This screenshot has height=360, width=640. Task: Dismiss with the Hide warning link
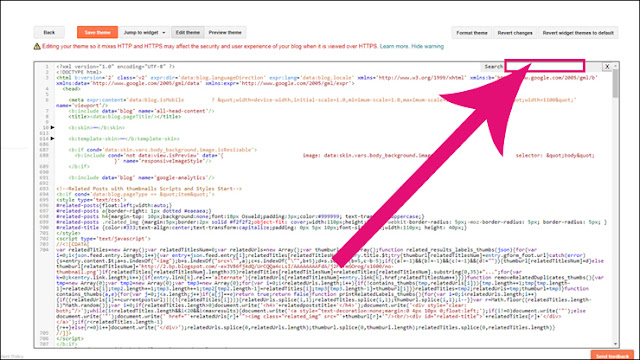427,47
